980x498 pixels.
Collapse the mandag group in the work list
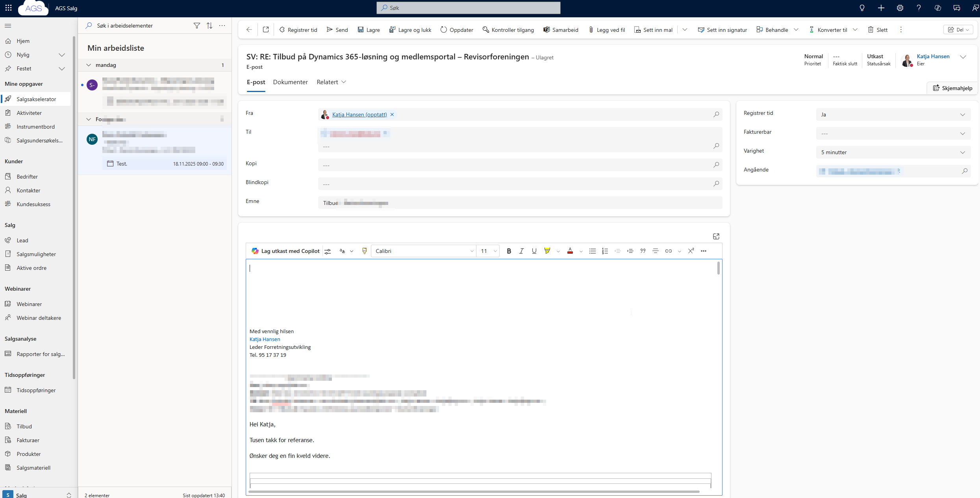pyautogui.click(x=89, y=65)
